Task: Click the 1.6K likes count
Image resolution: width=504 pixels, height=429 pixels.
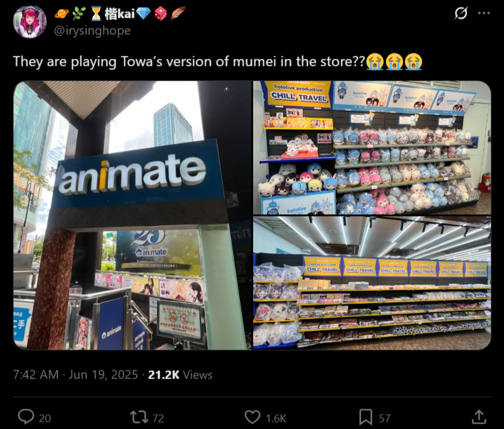Action: 276,418
